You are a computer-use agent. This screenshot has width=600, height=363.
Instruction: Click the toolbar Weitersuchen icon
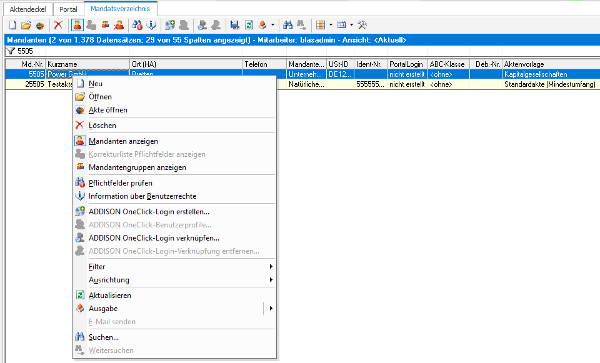tap(302, 25)
